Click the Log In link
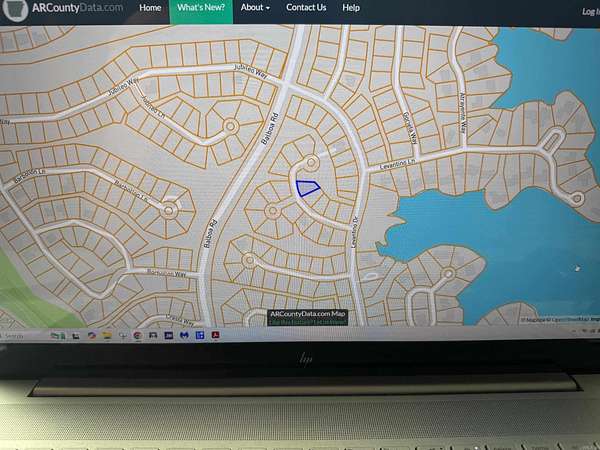This screenshot has height=450, width=600. 589,12
